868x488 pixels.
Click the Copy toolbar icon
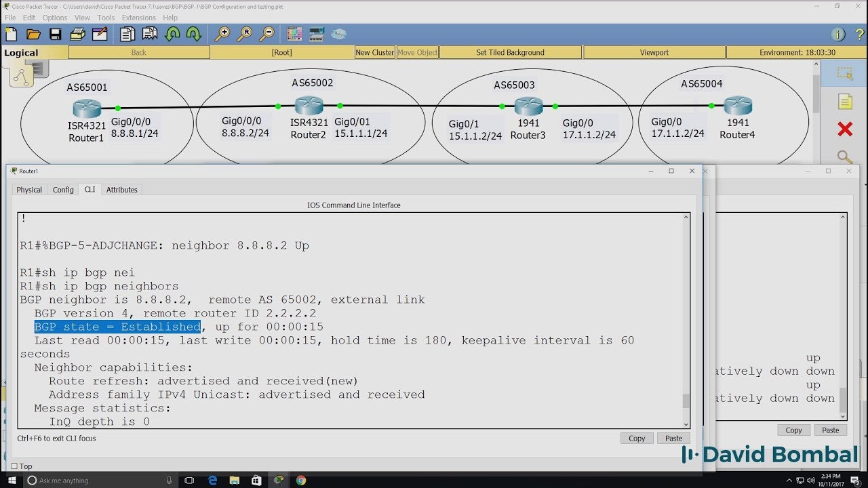(127, 34)
